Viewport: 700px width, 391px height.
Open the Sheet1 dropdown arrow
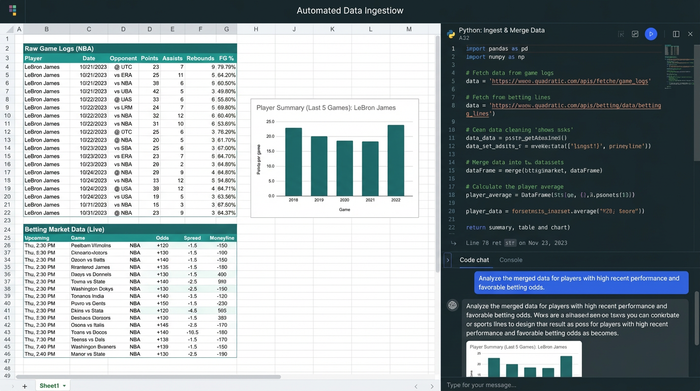[x=64, y=386]
